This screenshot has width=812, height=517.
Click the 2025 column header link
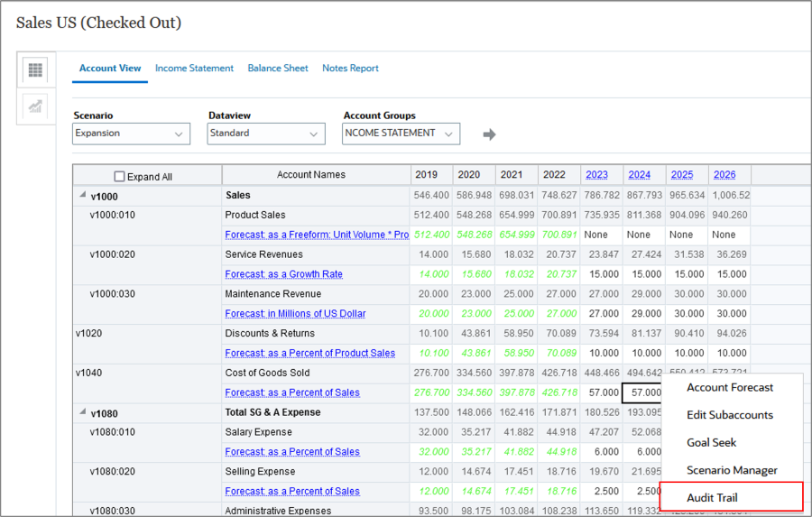(x=681, y=174)
